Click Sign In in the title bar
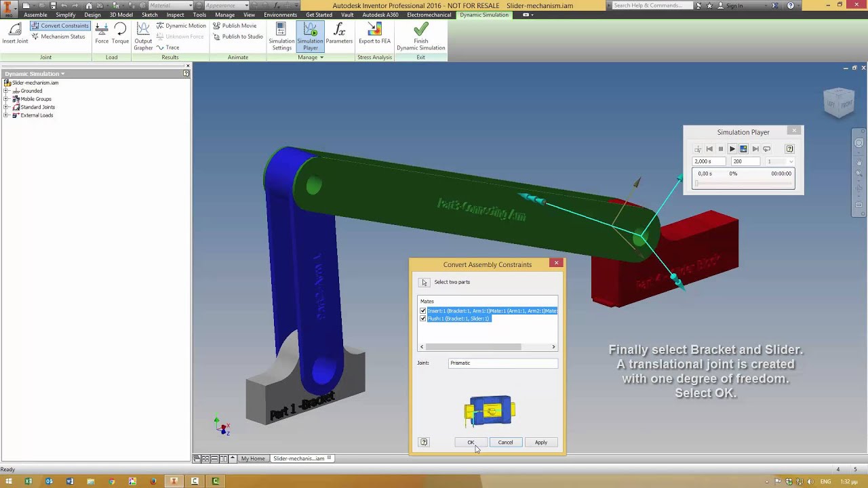Image resolution: width=868 pixels, height=488 pixels. (734, 5)
